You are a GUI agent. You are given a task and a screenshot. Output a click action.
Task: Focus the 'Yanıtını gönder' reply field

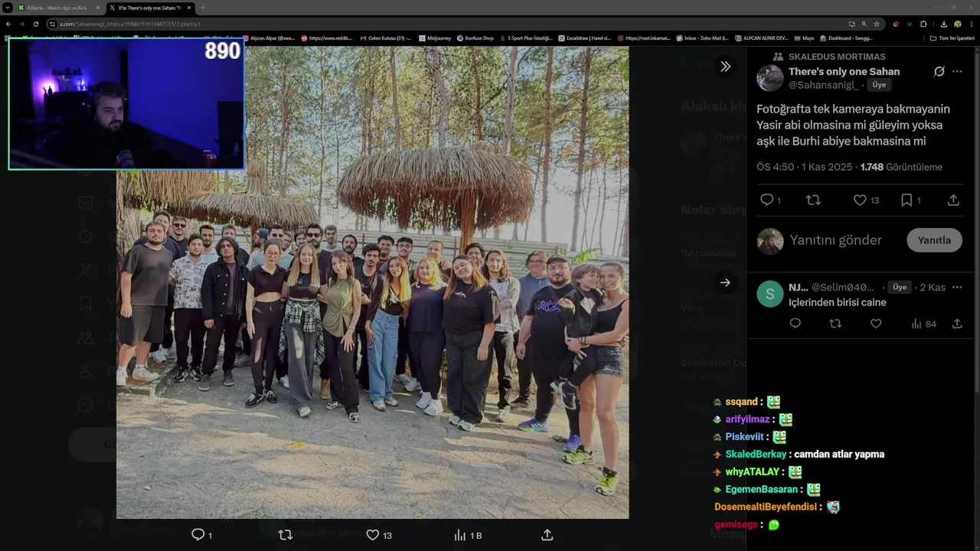pos(835,240)
